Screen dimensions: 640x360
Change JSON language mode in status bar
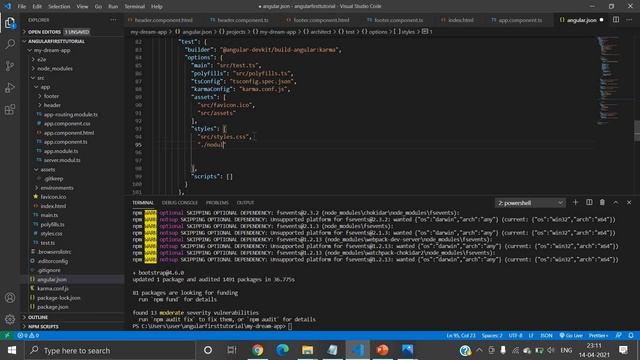tap(546, 335)
